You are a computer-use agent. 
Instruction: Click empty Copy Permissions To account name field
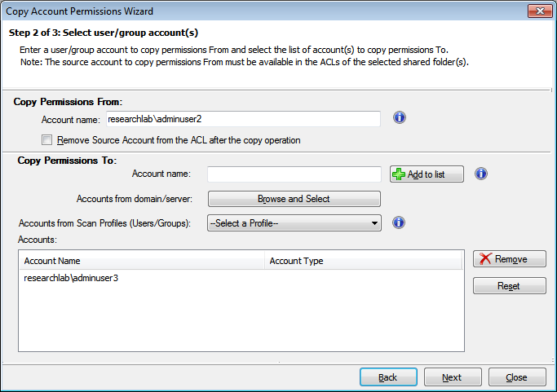[x=294, y=174]
